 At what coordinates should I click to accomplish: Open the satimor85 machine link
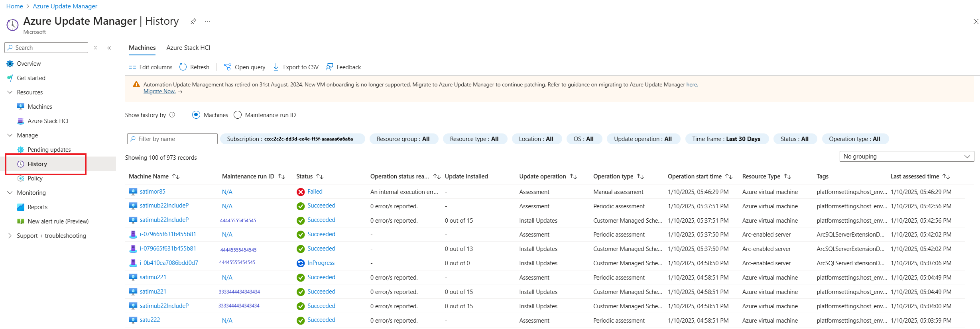pos(152,192)
